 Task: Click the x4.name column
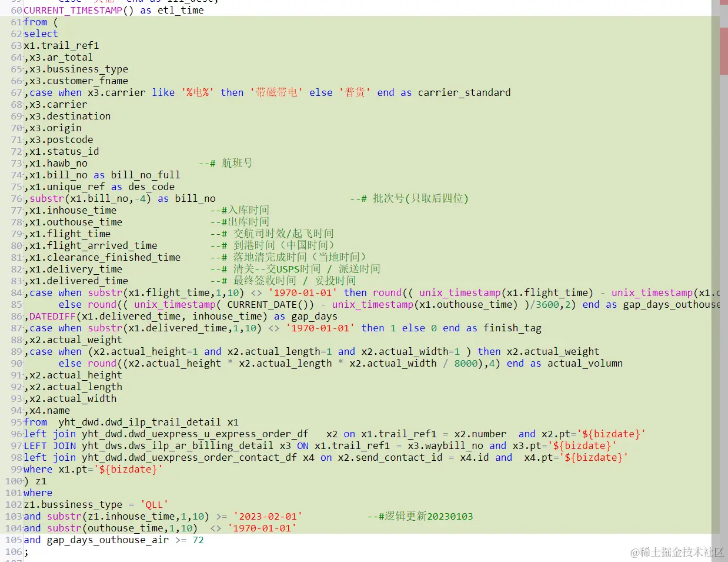(49, 410)
